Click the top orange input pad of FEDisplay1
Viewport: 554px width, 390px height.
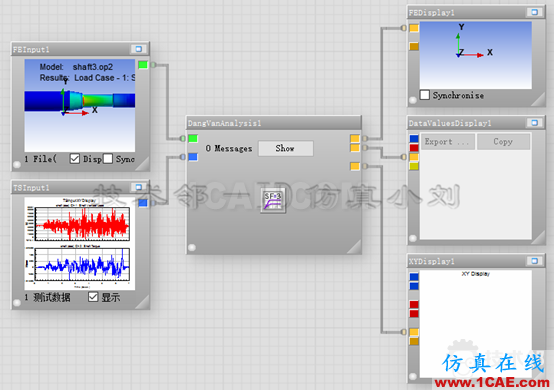[x=414, y=28]
